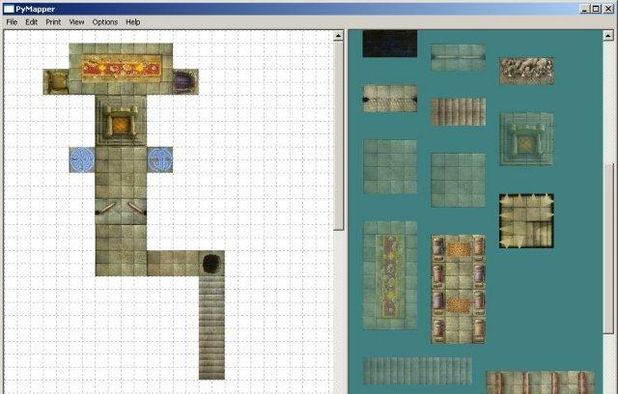Open the View menu
Viewport: 618px width, 394px height.
[x=76, y=22]
